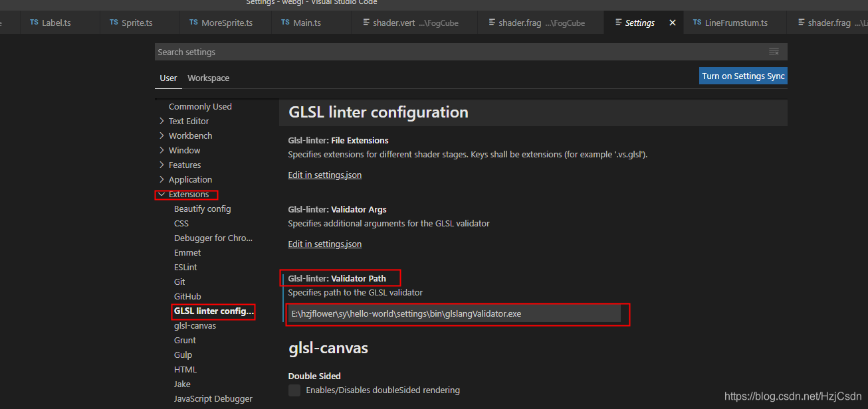Open Gulp extension settings
This screenshot has height=409, width=868.
coord(183,355)
